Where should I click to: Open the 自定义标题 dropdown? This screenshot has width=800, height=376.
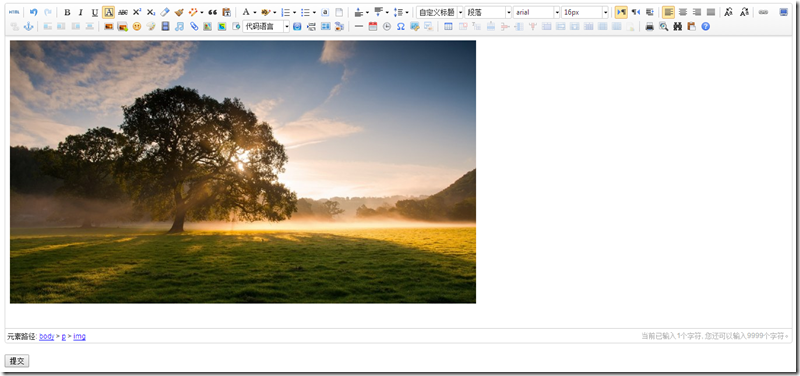440,12
